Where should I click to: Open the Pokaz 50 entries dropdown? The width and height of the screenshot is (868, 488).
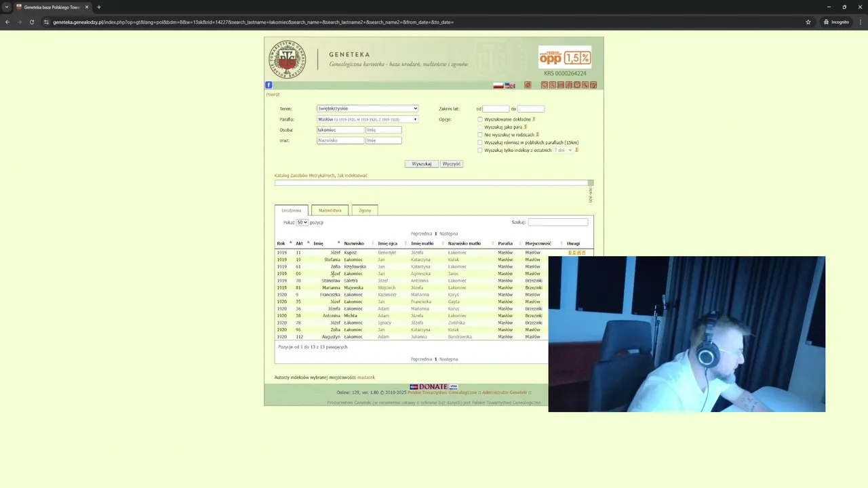302,222
